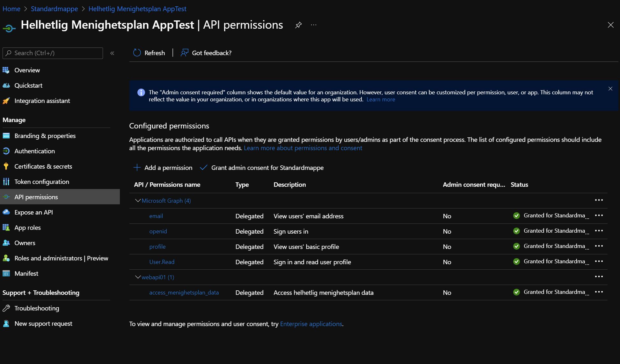
Task: Click the search field in the sidebar
Action: pos(53,53)
